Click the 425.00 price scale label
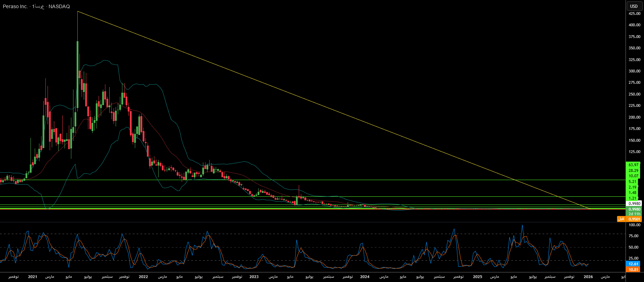The width and height of the screenshot is (644, 282). pos(634,13)
